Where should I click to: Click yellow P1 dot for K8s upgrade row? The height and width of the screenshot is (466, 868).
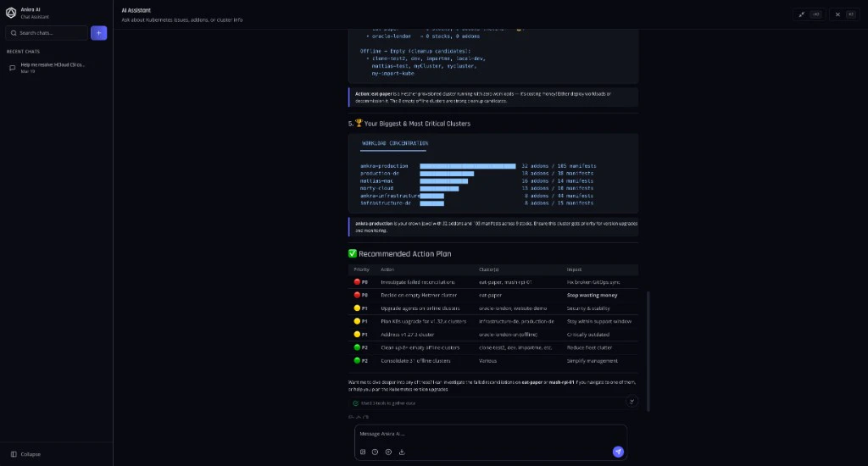pyautogui.click(x=357, y=321)
